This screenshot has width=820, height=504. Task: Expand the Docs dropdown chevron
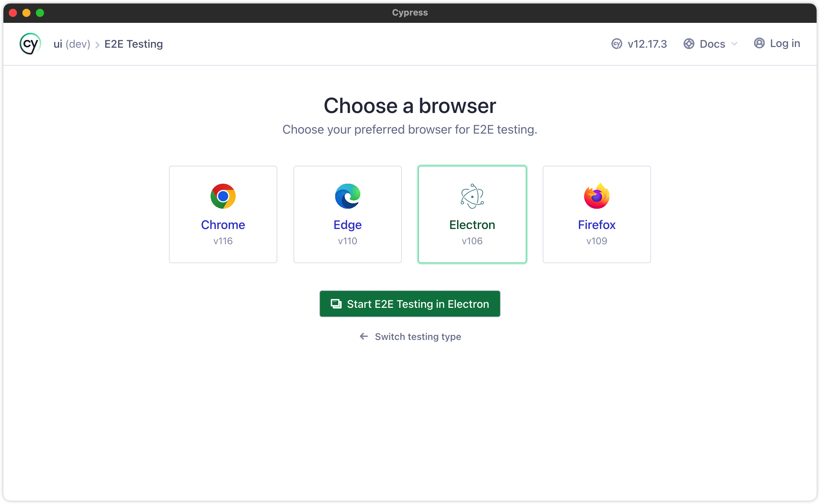point(734,44)
